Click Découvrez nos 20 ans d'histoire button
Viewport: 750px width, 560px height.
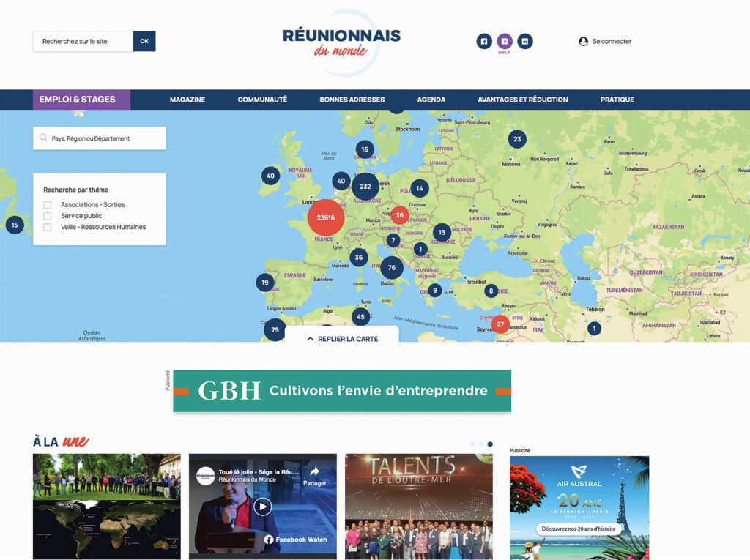coord(579,529)
